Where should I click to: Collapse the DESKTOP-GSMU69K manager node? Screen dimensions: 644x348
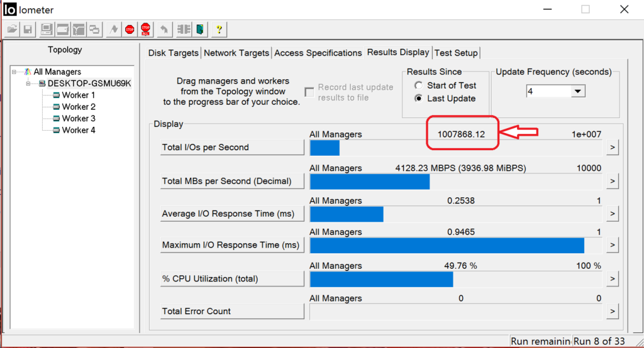28,84
